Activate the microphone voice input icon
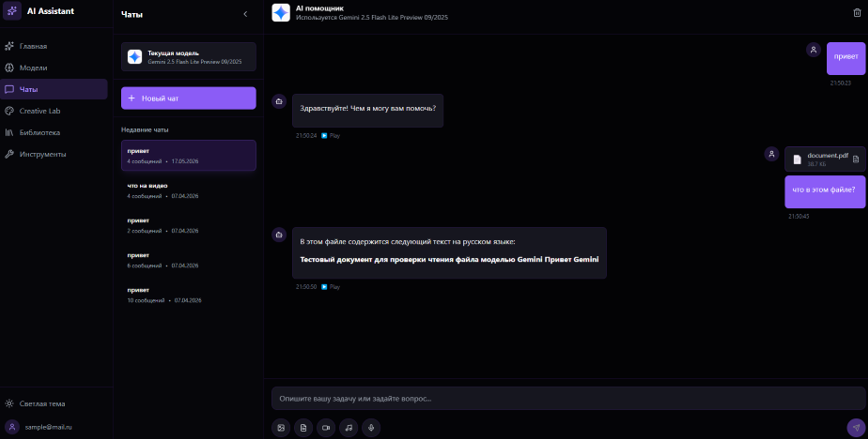Viewport: 868px width, 439px height. coord(371,427)
